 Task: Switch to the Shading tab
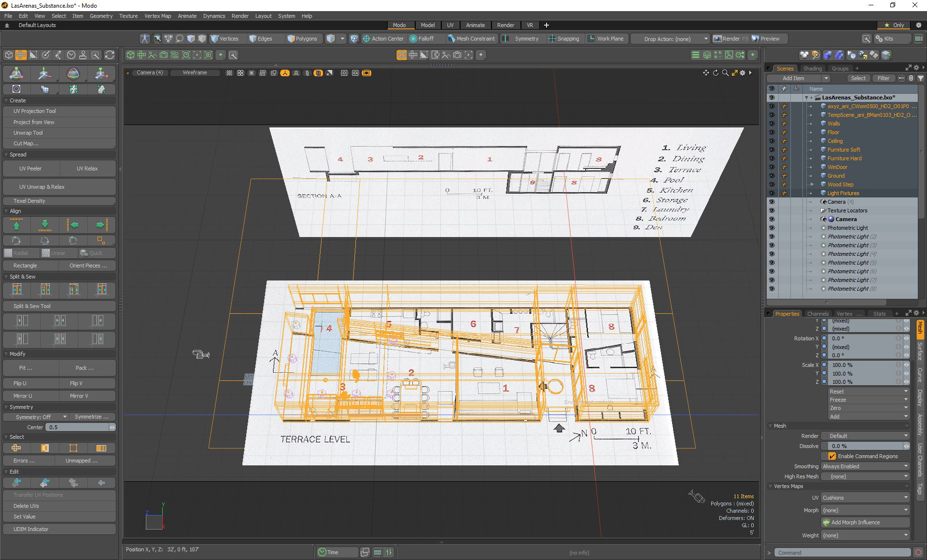point(812,69)
